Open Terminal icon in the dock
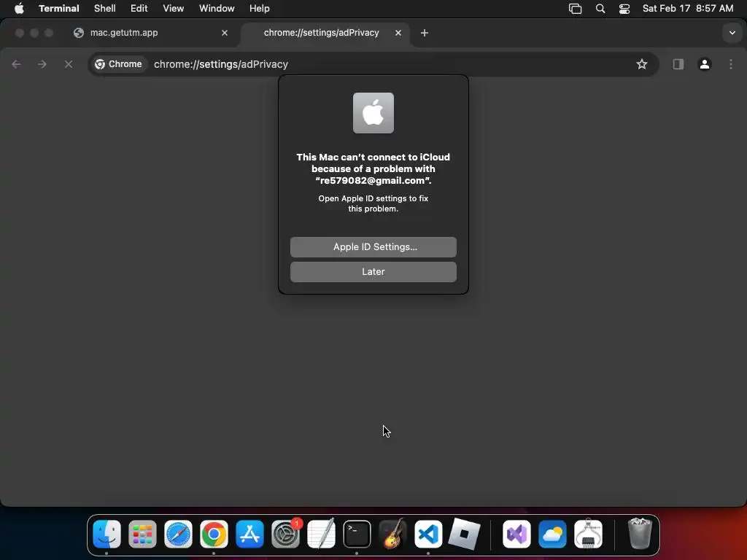 (357, 534)
